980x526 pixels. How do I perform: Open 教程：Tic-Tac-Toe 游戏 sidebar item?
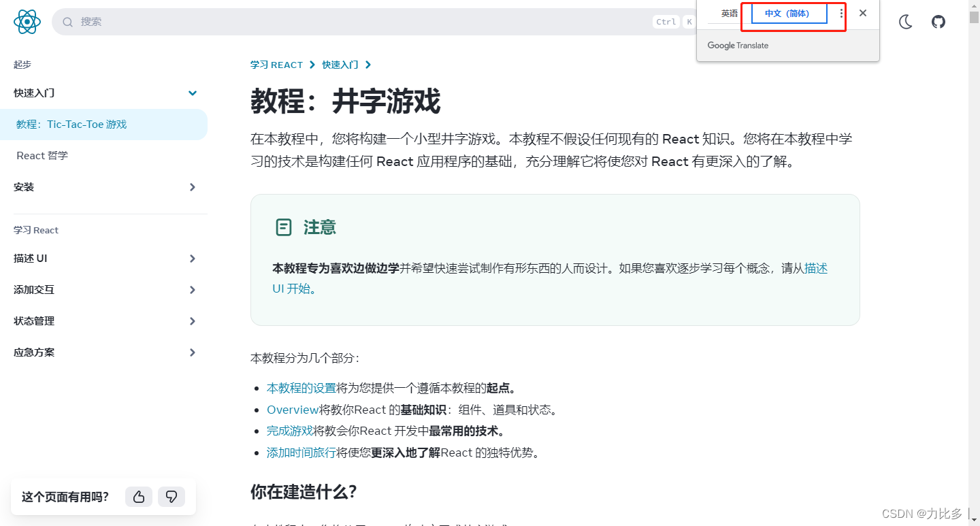pos(103,125)
